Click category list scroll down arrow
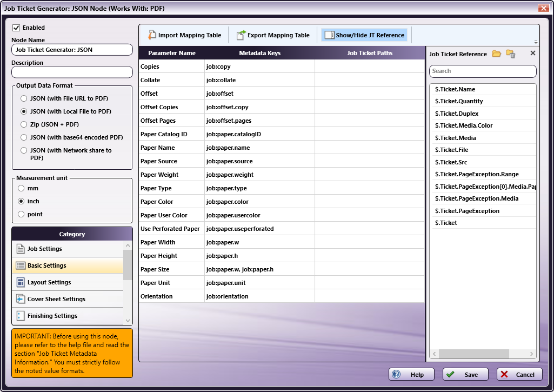This screenshot has height=392, width=554. [128, 321]
